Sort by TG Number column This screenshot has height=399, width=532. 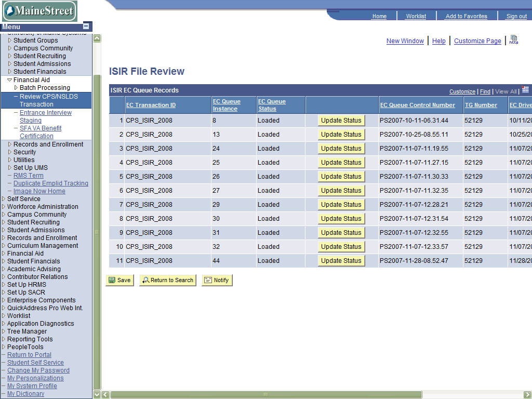coord(481,105)
